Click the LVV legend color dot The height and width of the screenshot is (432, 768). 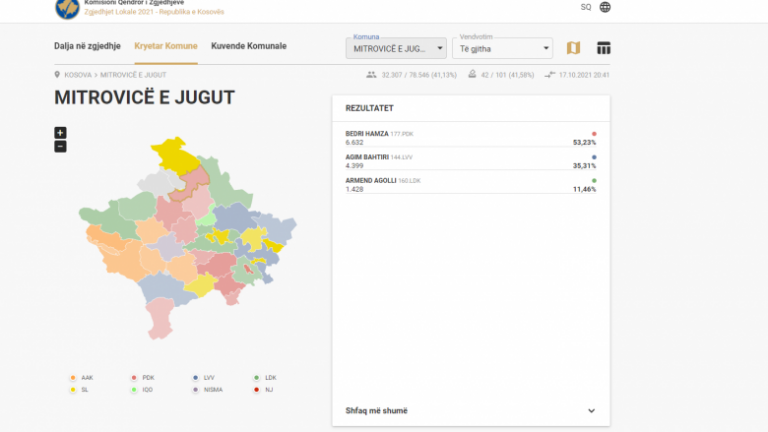[195, 378]
